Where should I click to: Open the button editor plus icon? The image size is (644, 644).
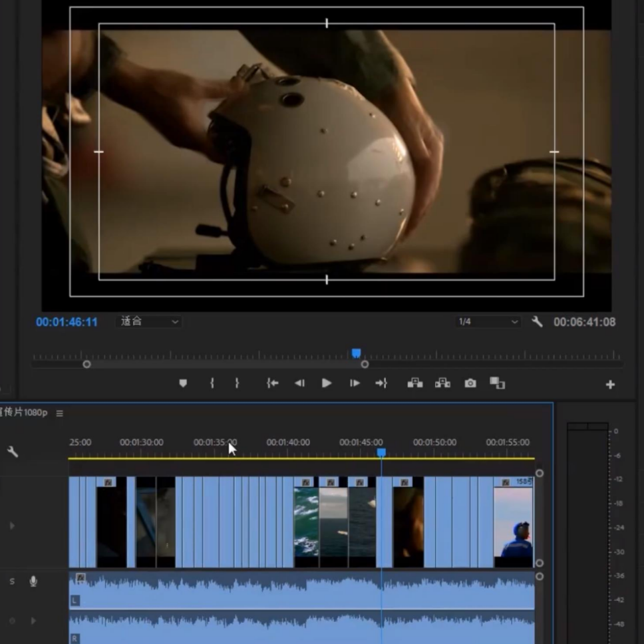pos(610,385)
